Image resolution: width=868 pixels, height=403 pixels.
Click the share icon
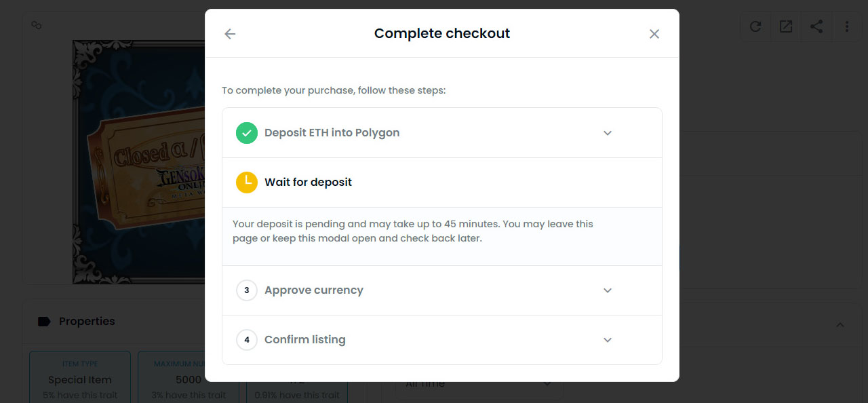(x=816, y=26)
